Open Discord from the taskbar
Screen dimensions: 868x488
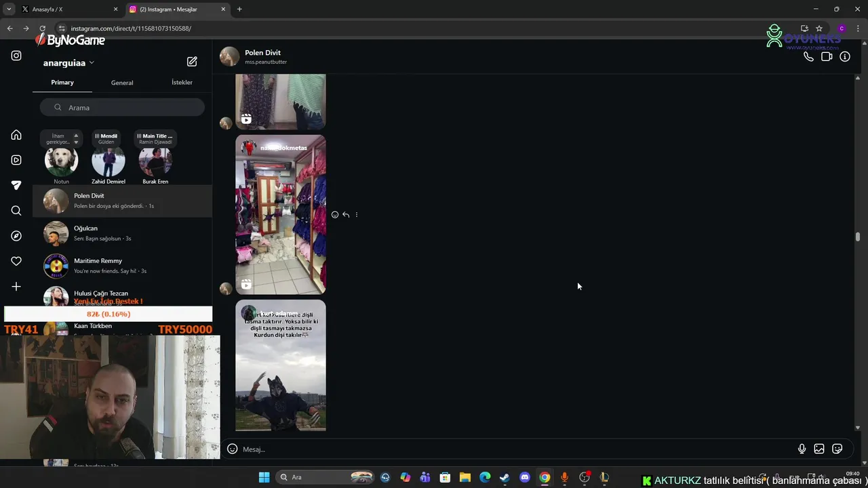[x=524, y=477]
